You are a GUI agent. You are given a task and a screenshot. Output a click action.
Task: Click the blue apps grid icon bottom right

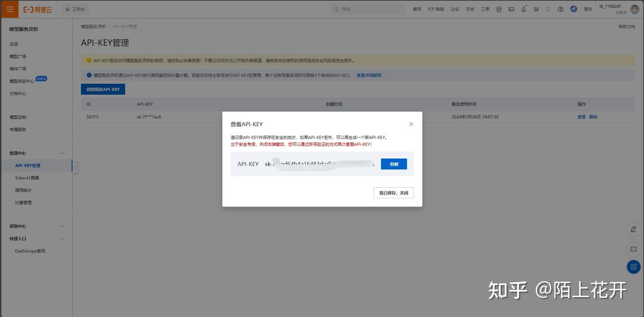[x=633, y=267]
